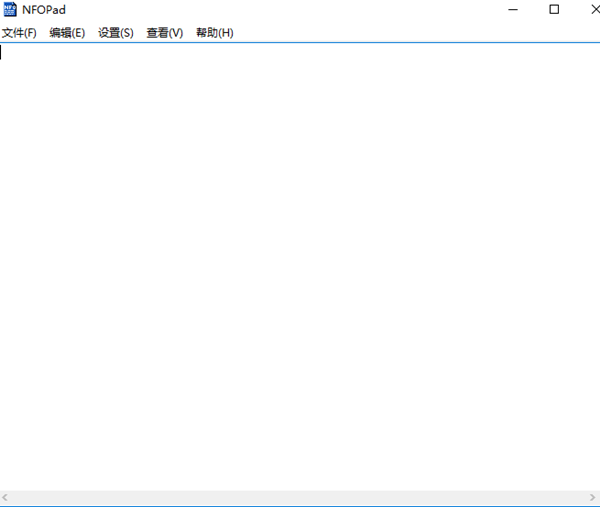Click inside the center of empty text editor
Viewport: 600px width, 507px height.
[300, 267]
